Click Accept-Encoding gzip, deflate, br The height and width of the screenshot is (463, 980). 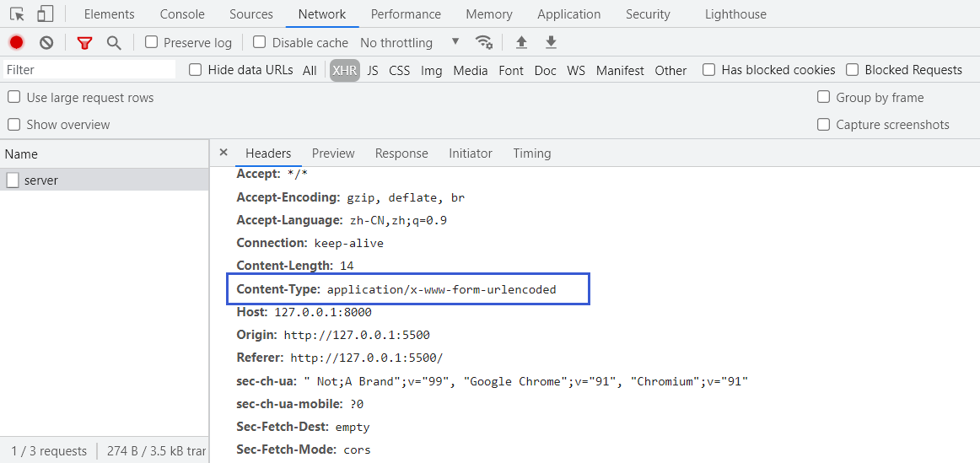coord(351,197)
